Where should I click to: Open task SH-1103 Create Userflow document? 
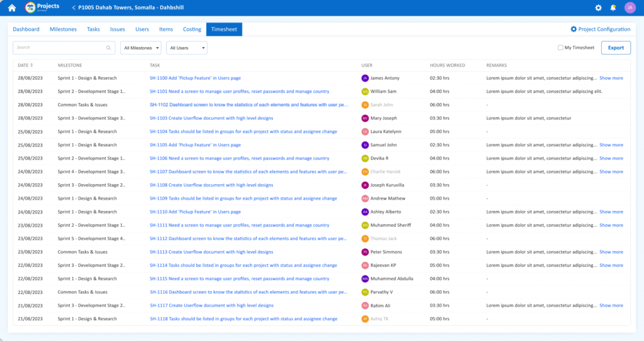211,118
